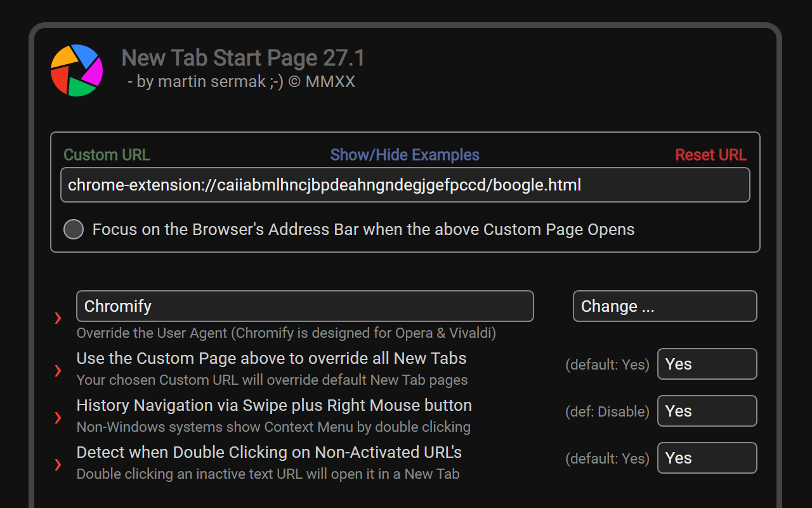Open the Change ... dropdown
The width and height of the screenshot is (812, 508).
click(665, 306)
